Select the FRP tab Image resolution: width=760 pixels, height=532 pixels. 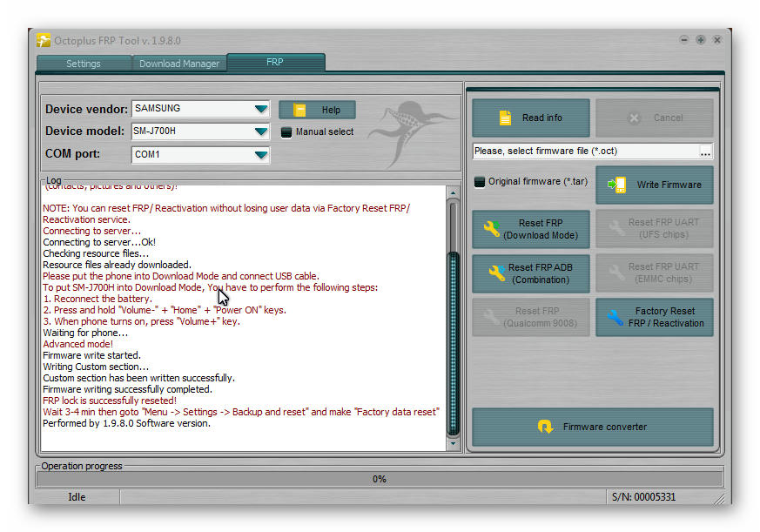(x=275, y=62)
